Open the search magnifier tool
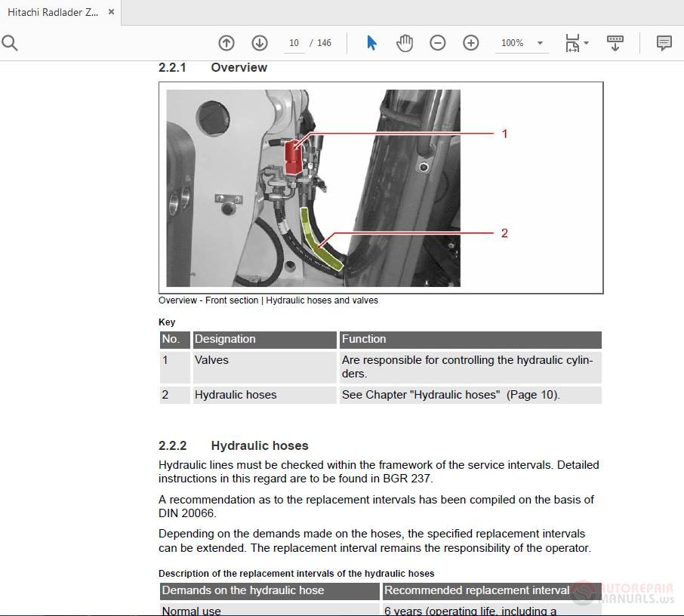The height and width of the screenshot is (616, 684). [x=10, y=43]
